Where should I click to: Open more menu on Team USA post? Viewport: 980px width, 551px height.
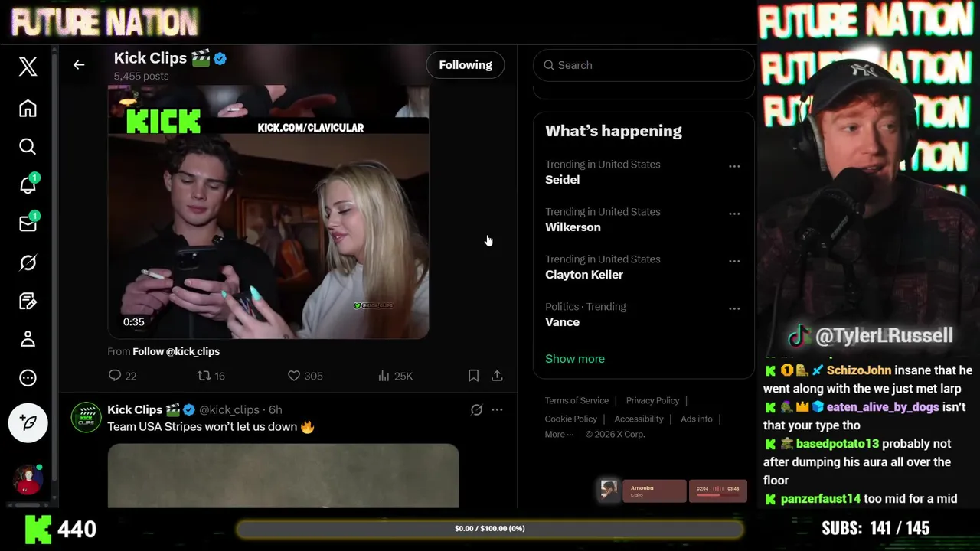pyautogui.click(x=497, y=409)
